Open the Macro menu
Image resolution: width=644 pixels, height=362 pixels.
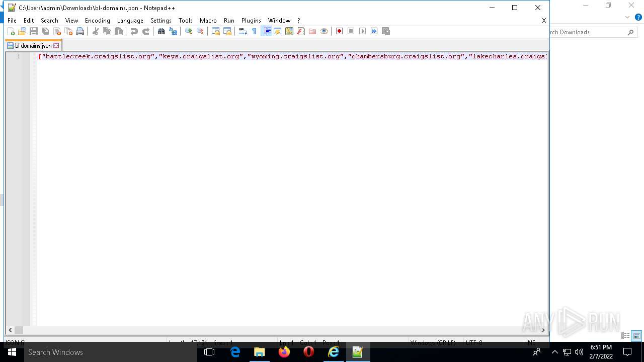pos(208,21)
